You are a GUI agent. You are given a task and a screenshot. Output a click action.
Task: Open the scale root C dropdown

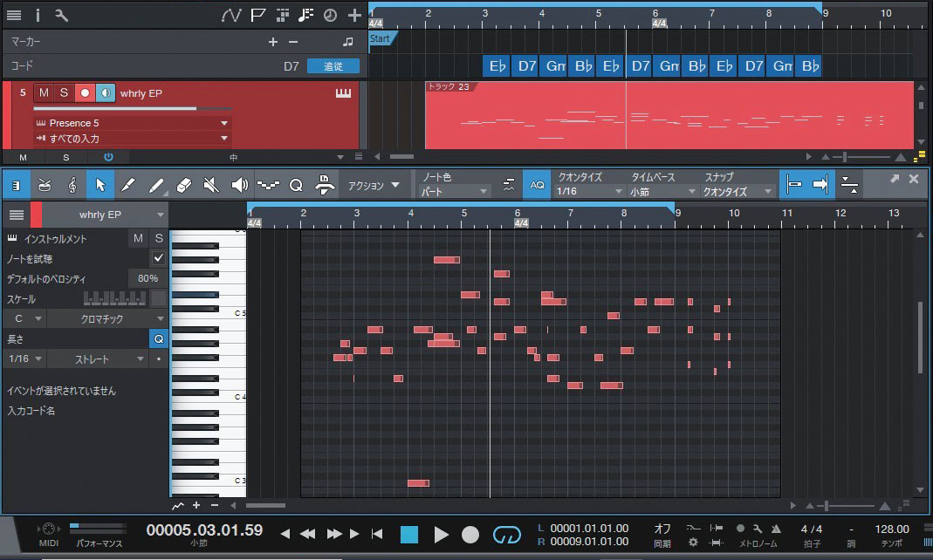pyautogui.click(x=24, y=318)
